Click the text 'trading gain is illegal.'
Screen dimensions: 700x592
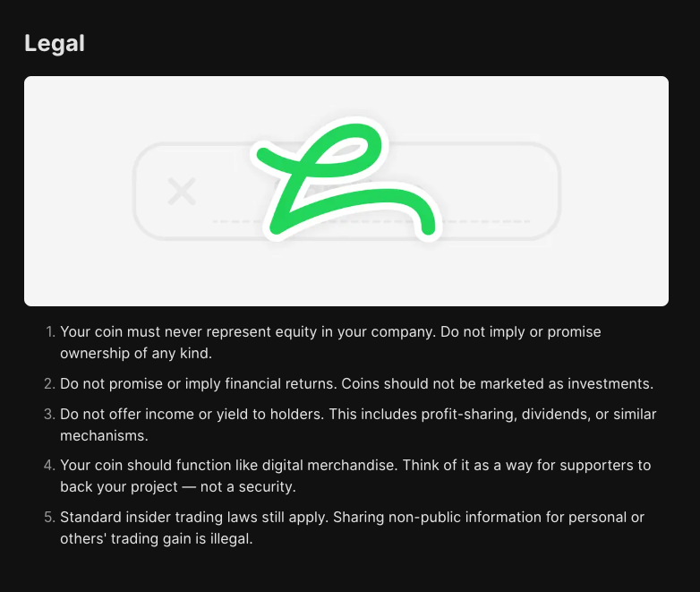tap(182, 538)
